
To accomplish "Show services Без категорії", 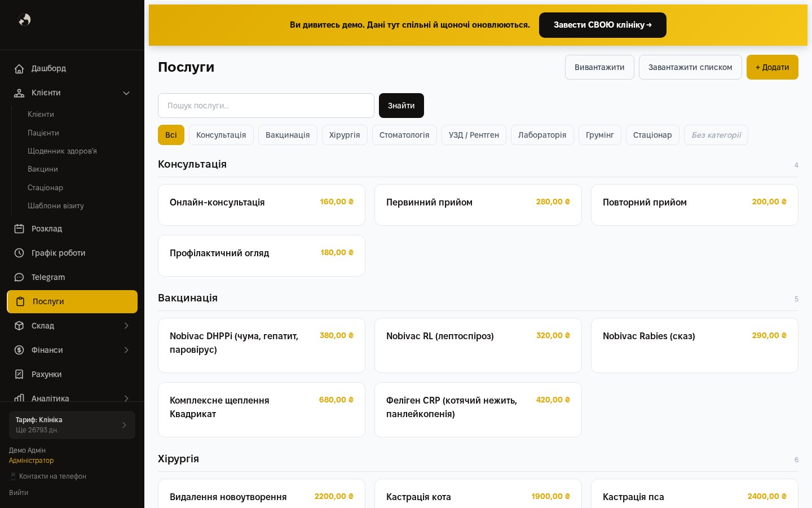I will coord(716,135).
